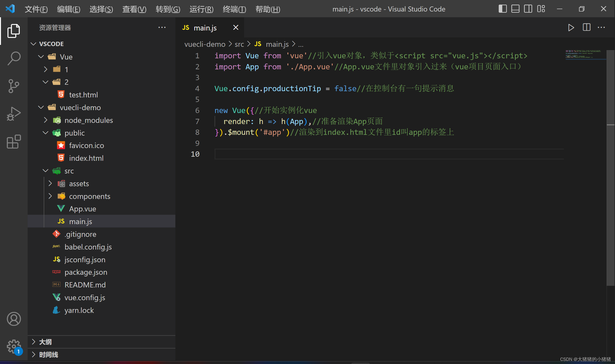Click main.js in the breadcrumb

[x=271, y=44]
